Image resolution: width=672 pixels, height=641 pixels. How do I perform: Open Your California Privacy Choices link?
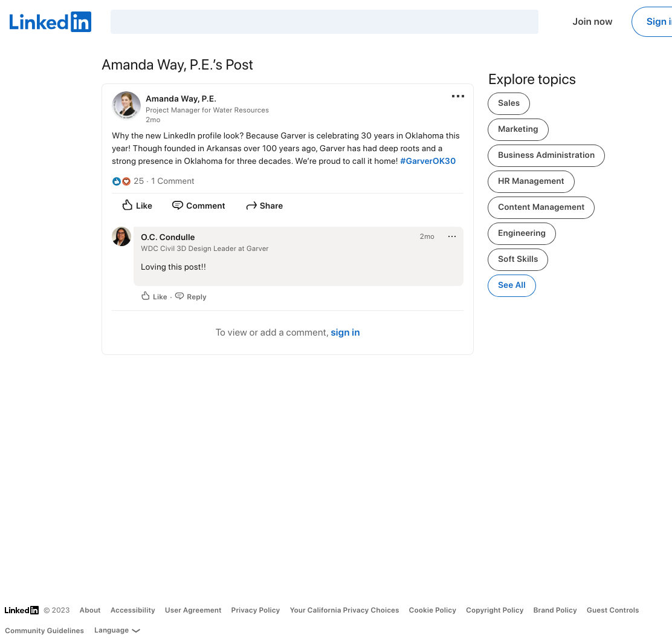[x=344, y=610]
